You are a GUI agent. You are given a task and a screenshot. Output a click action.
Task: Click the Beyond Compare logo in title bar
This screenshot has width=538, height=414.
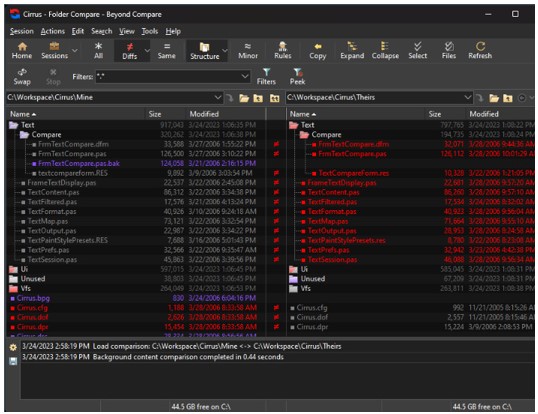click(15, 14)
